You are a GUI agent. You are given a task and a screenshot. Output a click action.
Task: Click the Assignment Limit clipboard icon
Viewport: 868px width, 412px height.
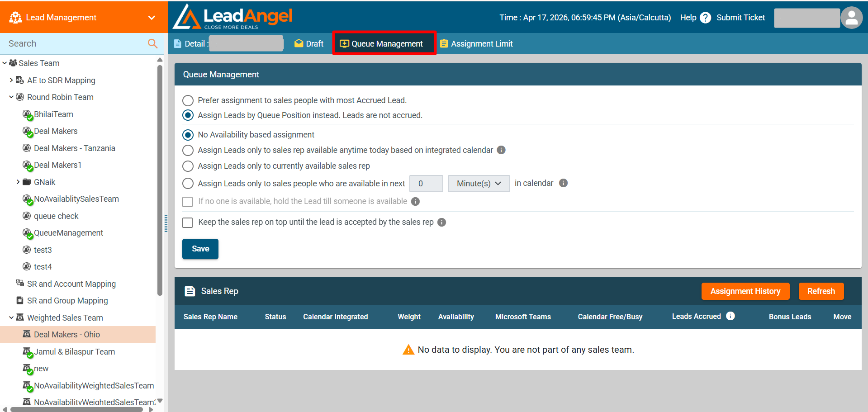coord(444,43)
